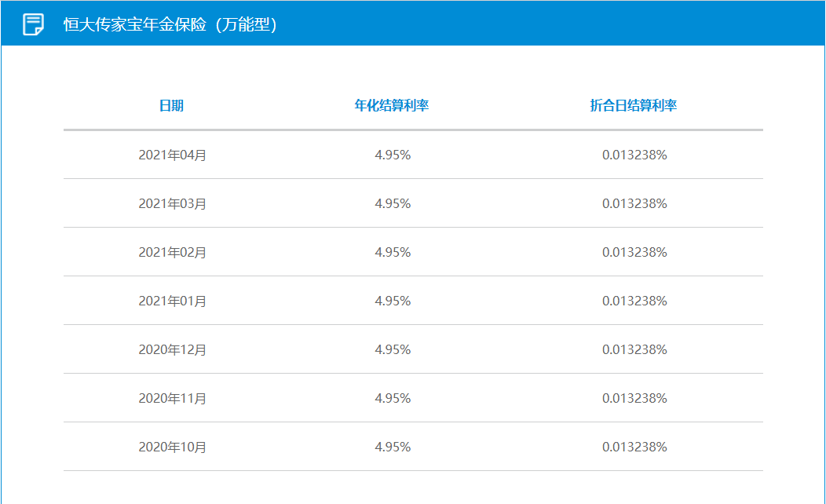Viewport: 826px width, 504px height.
Task: Select the 2020年12月 date cell
Action: pos(172,350)
